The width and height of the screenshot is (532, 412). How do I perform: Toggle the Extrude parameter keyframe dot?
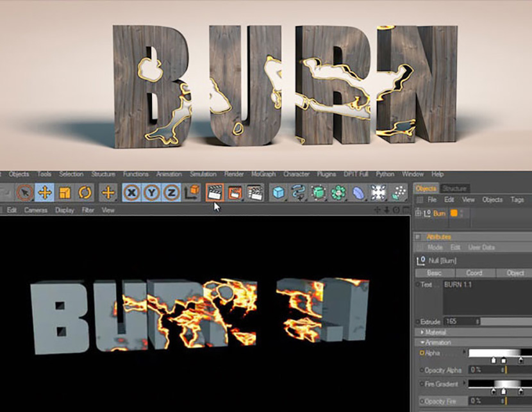point(418,322)
